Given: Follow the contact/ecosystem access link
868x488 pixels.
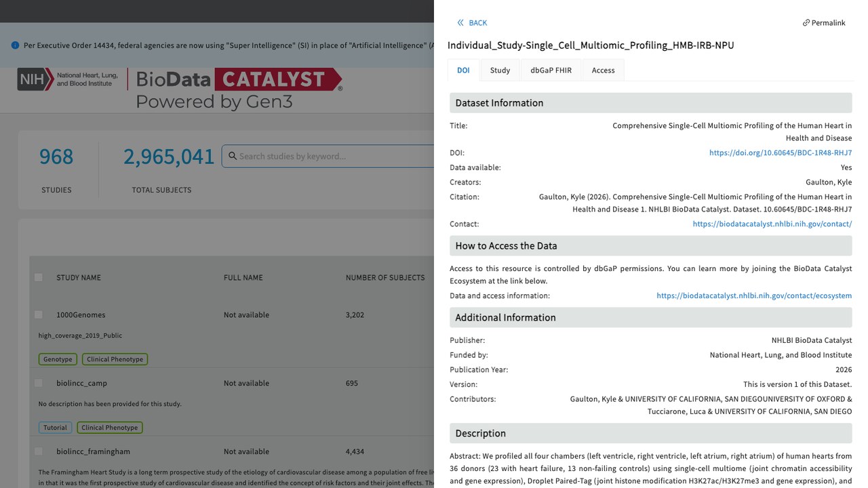Looking at the screenshot, I should point(754,296).
